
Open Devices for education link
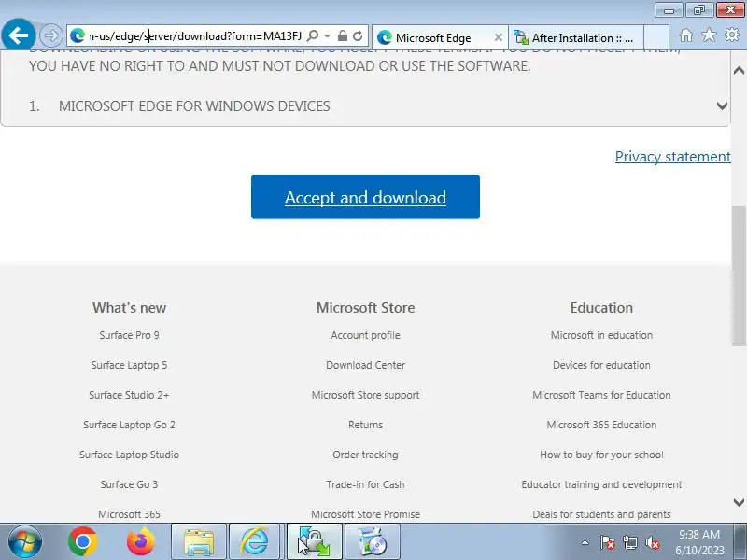pyautogui.click(x=601, y=365)
